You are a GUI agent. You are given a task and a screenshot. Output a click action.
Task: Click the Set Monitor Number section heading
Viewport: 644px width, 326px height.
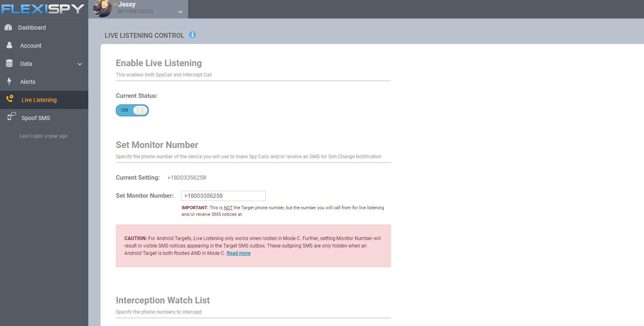pos(157,145)
